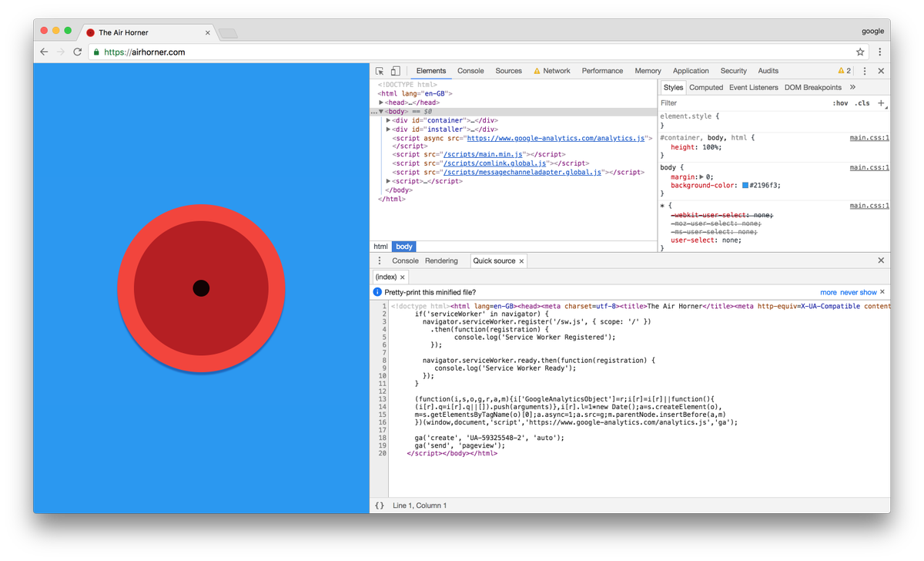Open the /scripts/main.min.js link
Screen dimensions: 924x561
[483, 155]
